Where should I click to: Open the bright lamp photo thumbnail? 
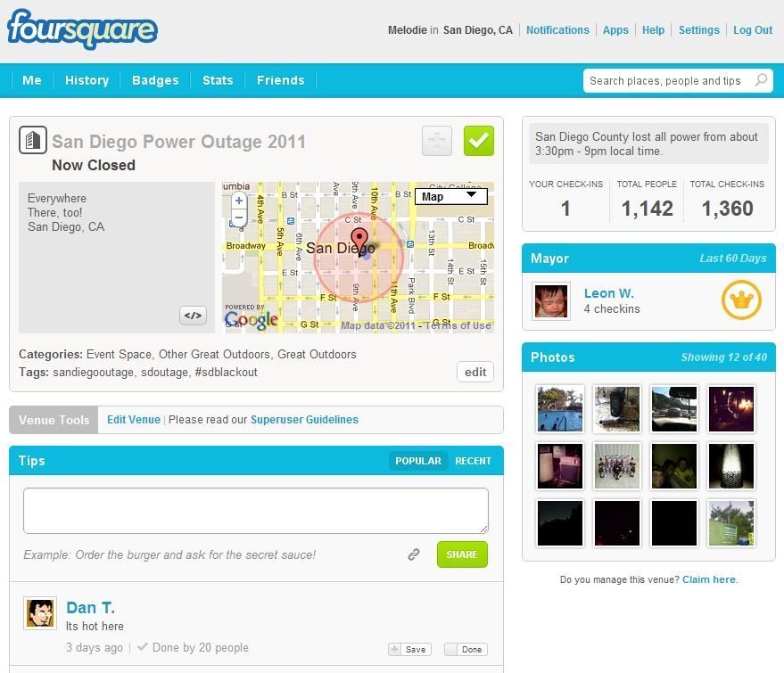pos(731,466)
